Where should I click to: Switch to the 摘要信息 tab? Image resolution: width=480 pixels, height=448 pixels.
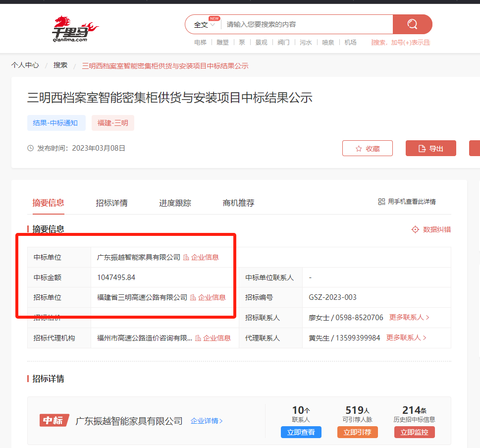[x=48, y=203]
